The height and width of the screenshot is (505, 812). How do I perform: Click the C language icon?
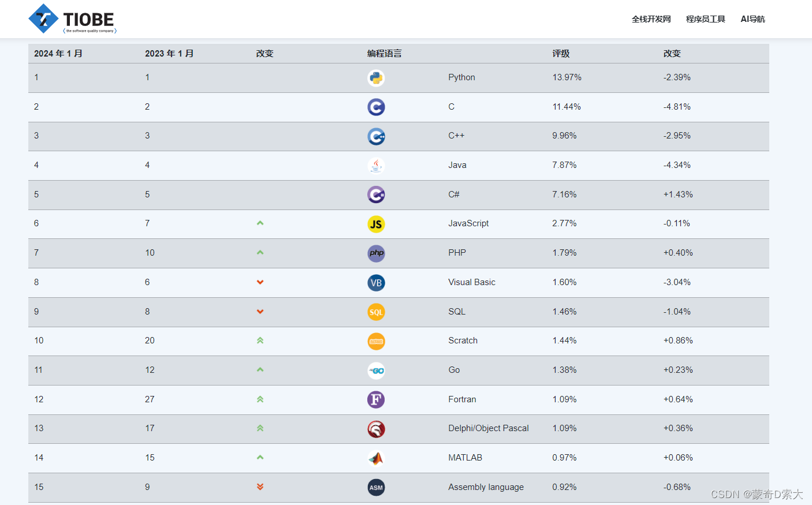376,107
